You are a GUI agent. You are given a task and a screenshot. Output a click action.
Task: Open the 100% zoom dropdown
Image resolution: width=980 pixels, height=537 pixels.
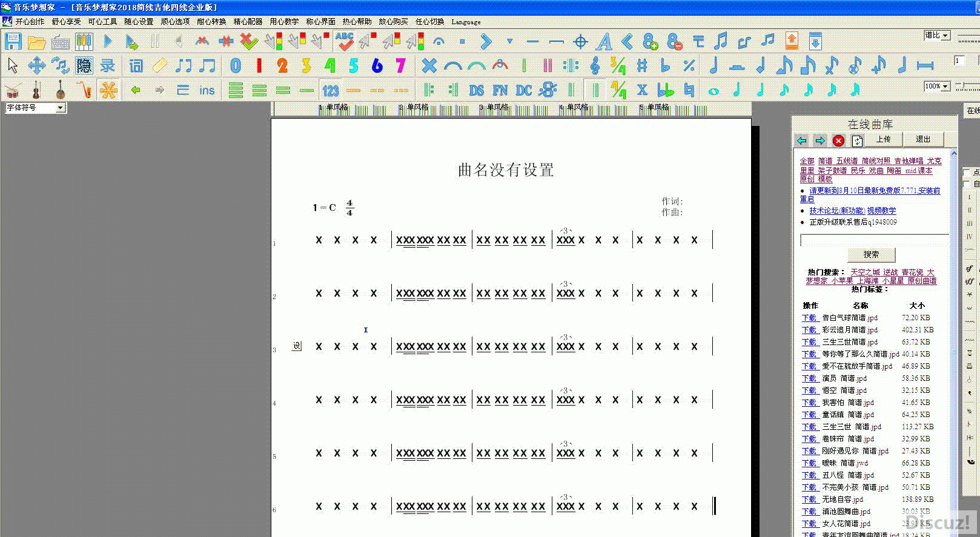945,87
